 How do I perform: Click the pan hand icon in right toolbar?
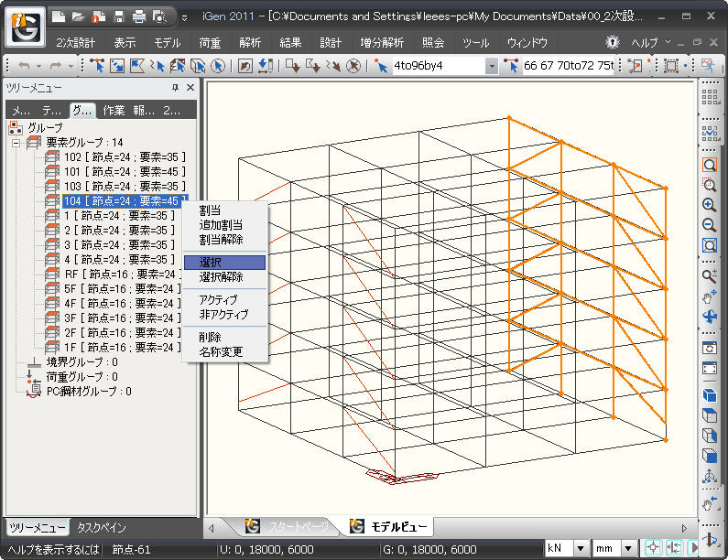point(709,296)
